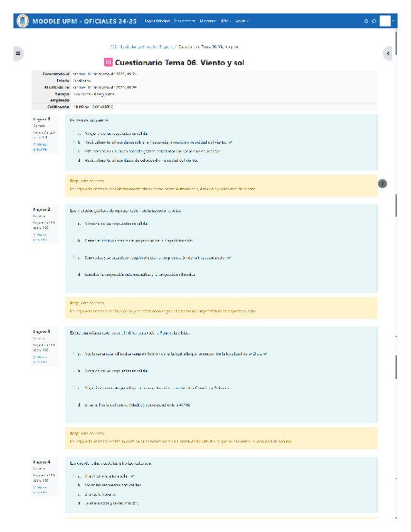Screen dimensions: 411x532
Task: Expand the right block drawer chevron
Action: (x=388, y=53)
